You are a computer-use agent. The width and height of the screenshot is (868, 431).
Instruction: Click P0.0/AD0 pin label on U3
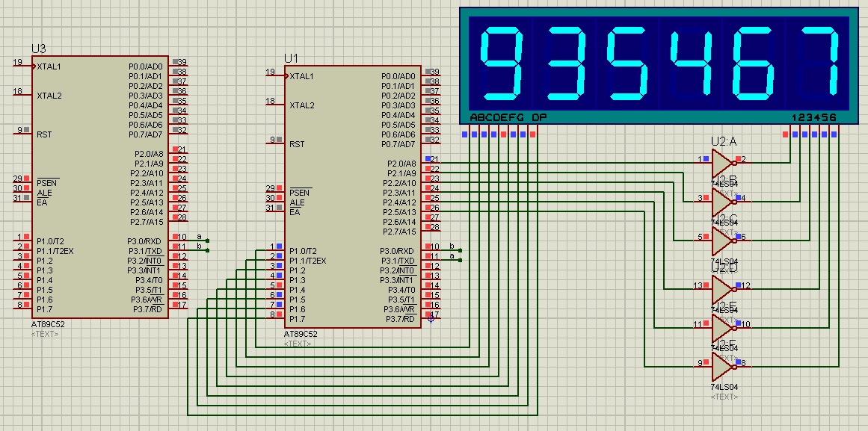coord(146,66)
